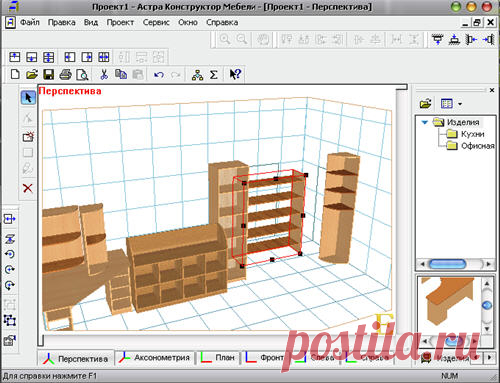Select the Кухни folder
Viewport: 500px width, 383px height.
click(x=472, y=134)
